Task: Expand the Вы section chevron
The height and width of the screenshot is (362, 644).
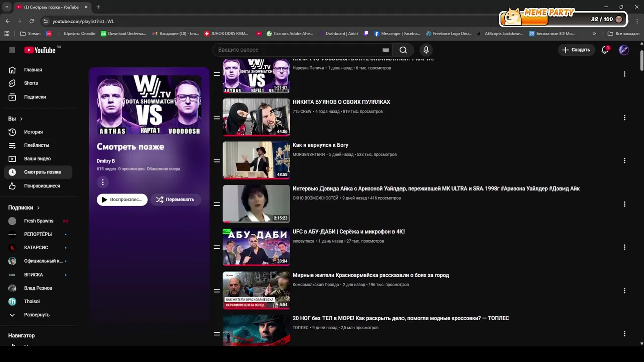Action: (21, 119)
